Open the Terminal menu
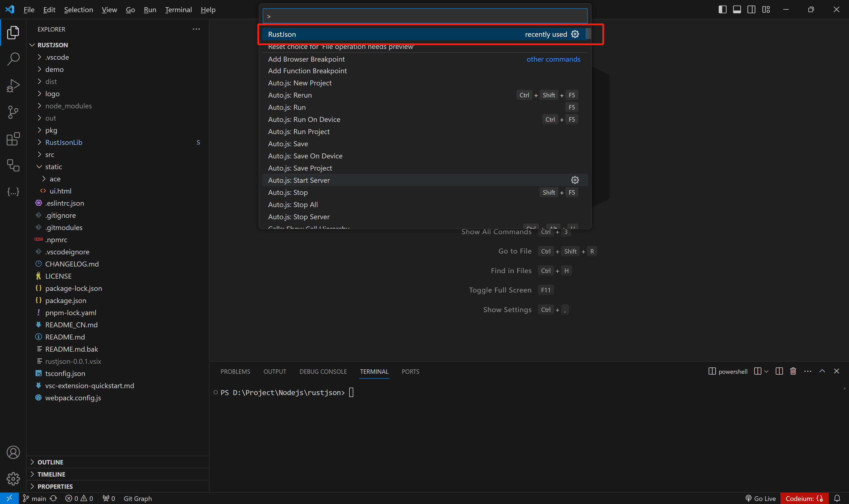Viewport: 849px width, 504px height. [178, 9]
